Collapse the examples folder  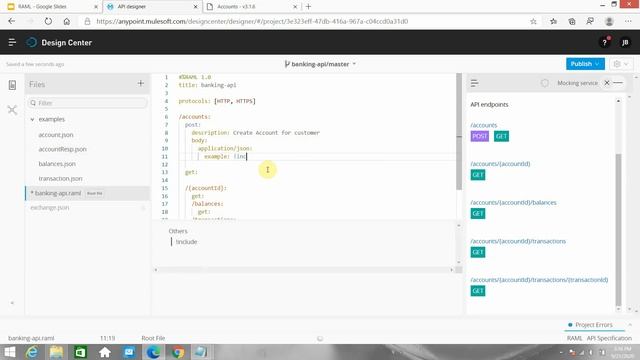pos(32,120)
